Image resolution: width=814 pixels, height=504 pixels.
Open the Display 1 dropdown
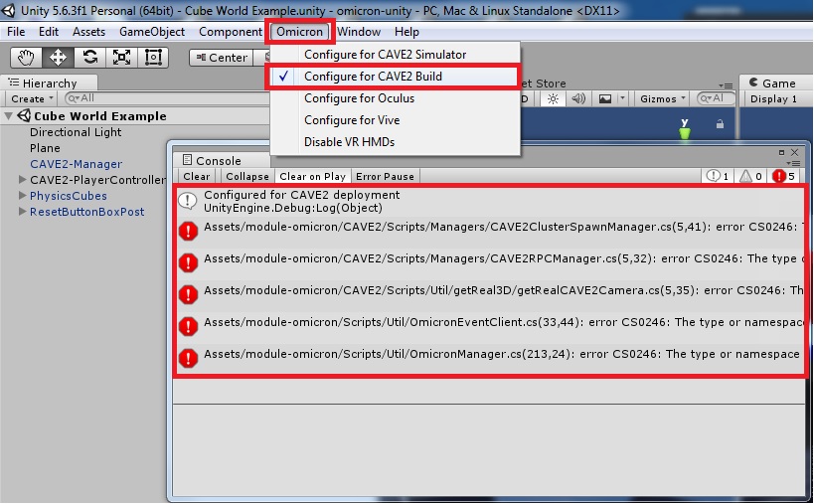[x=773, y=98]
